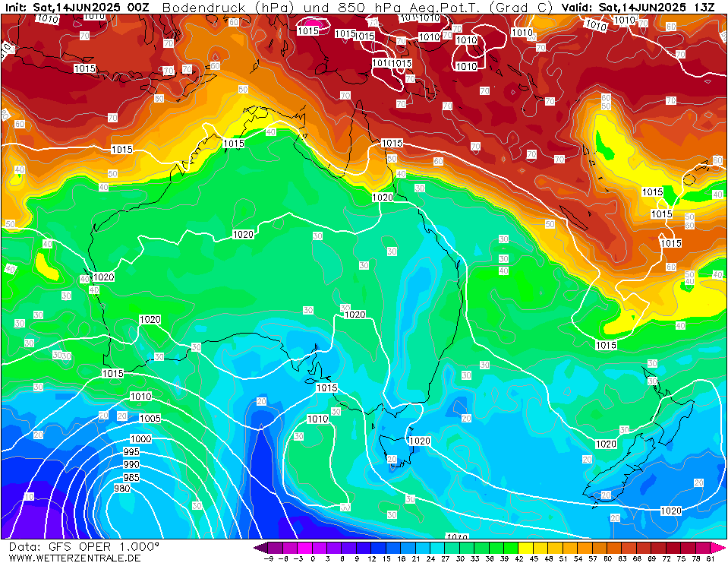Screen dimensions: 728x563
Task: Click the 1010 isobar label directly above 1005
Action: [x=140, y=397]
